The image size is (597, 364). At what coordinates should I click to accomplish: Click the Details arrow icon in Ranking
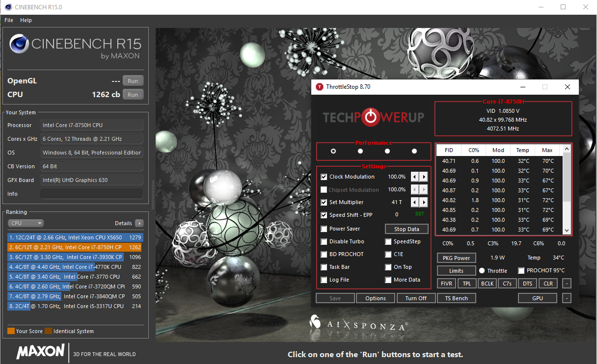pos(139,223)
